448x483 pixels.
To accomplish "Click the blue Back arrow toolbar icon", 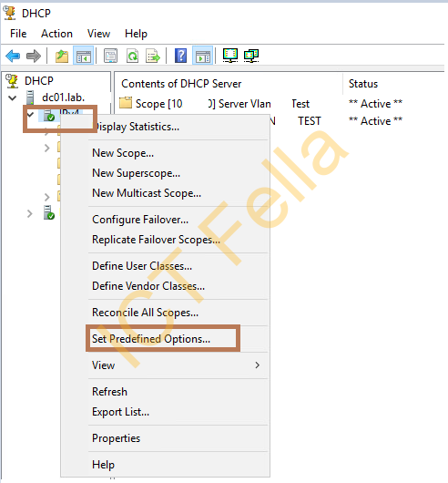I will pyautogui.click(x=13, y=57).
